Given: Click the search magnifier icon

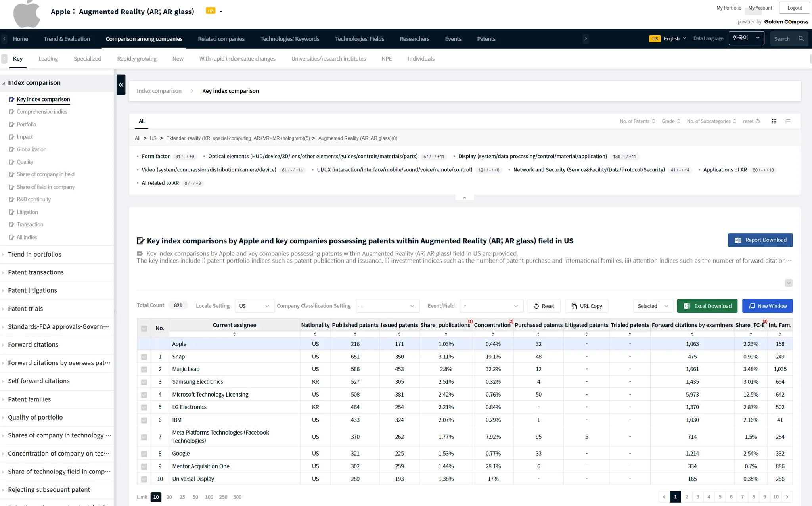Looking at the screenshot, I should [801, 39].
